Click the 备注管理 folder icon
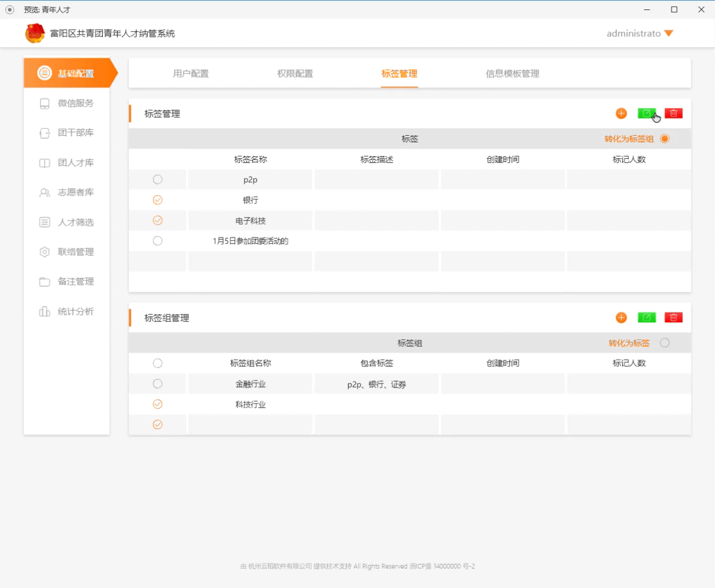This screenshot has width=715, height=588. click(45, 282)
